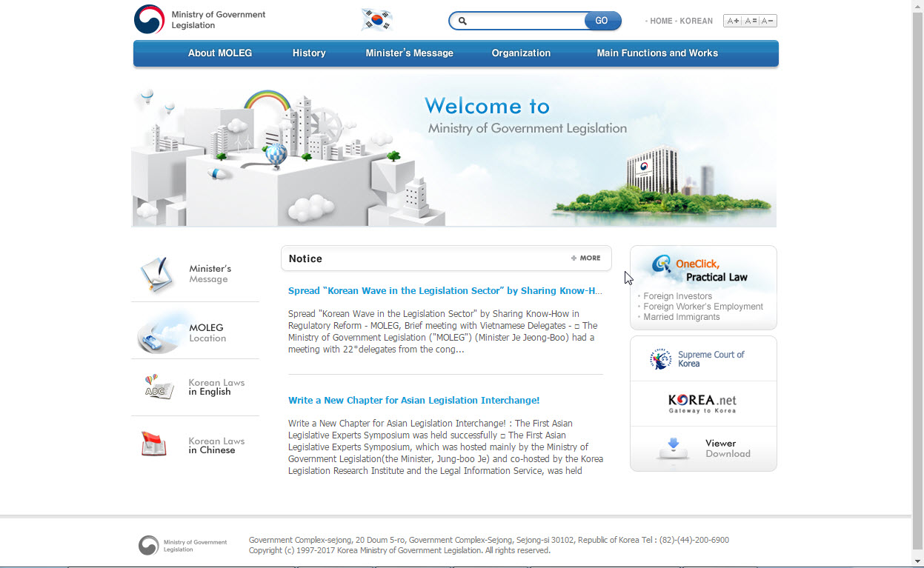Reset font size with A= button
This screenshot has height=568, width=924.
click(x=750, y=21)
